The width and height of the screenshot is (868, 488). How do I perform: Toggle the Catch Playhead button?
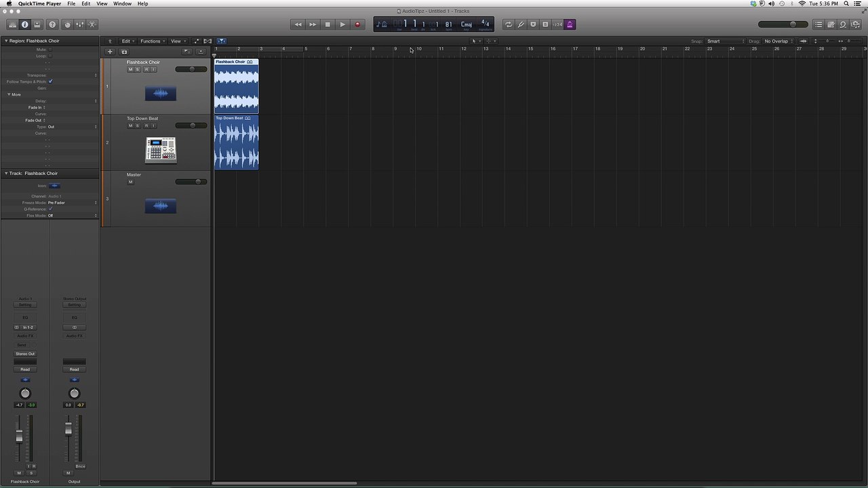click(x=222, y=41)
